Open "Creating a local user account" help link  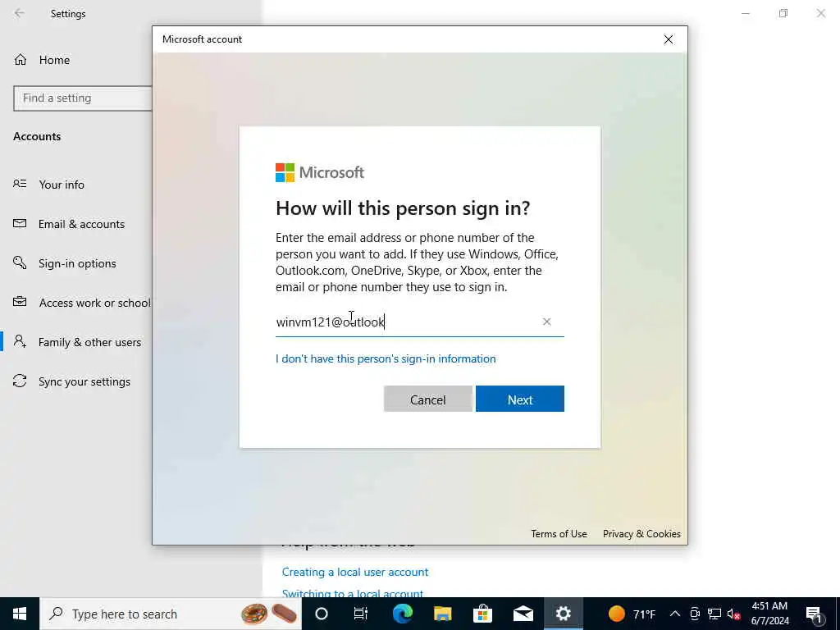(355, 572)
